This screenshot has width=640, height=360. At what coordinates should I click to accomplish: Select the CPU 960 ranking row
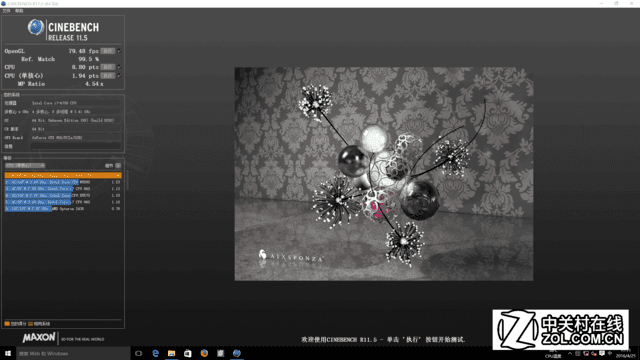tap(63, 202)
